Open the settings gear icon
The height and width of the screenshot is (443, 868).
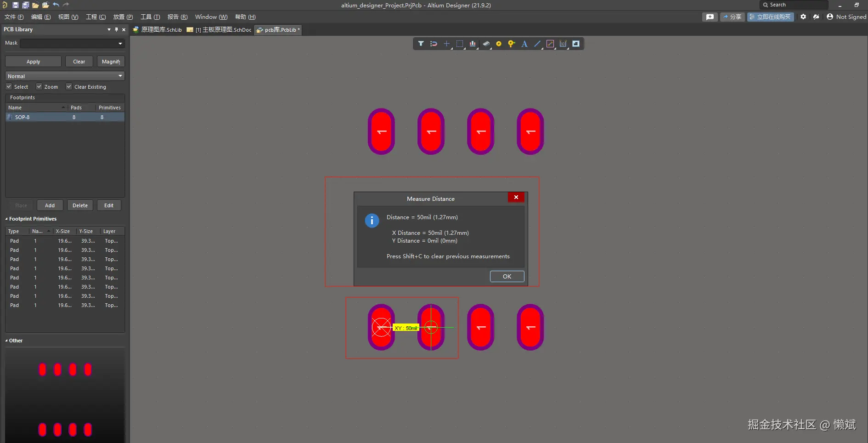[803, 17]
